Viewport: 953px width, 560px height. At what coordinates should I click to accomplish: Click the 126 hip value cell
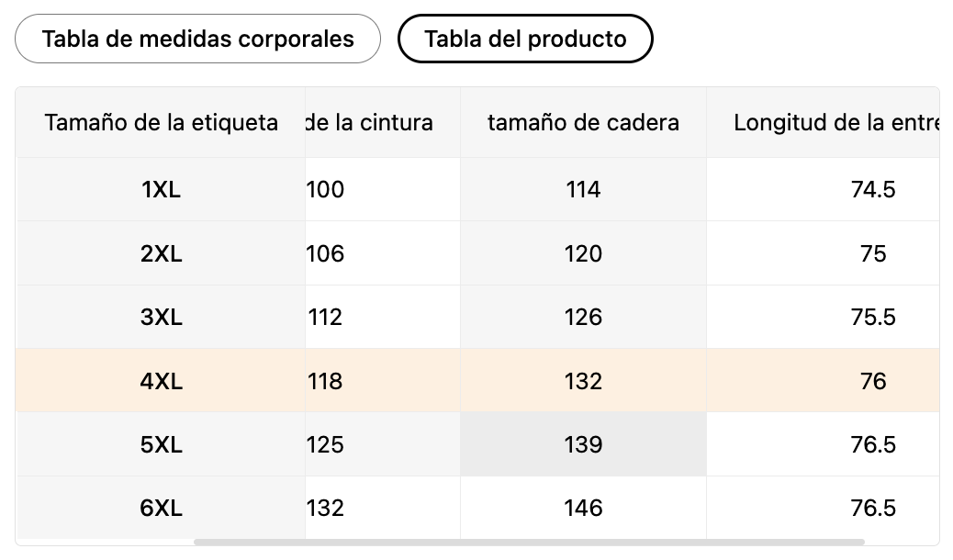point(583,317)
